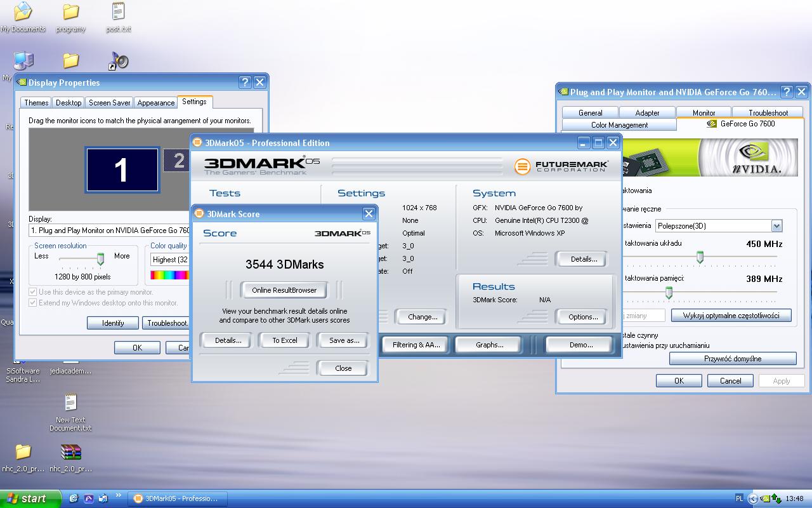Open the Adapter tab in NVIDIA properties
Viewport: 812px width, 508px height.
[x=648, y=113]
